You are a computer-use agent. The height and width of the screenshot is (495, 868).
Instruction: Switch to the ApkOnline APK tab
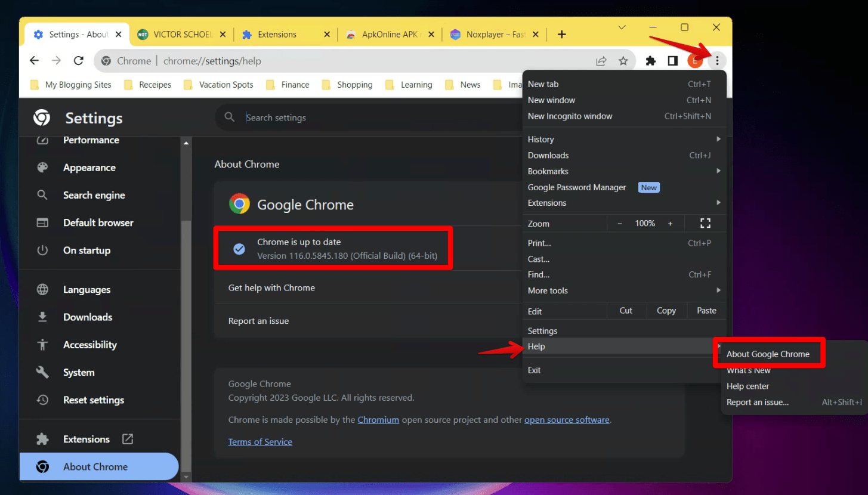[x=390, y=35]
